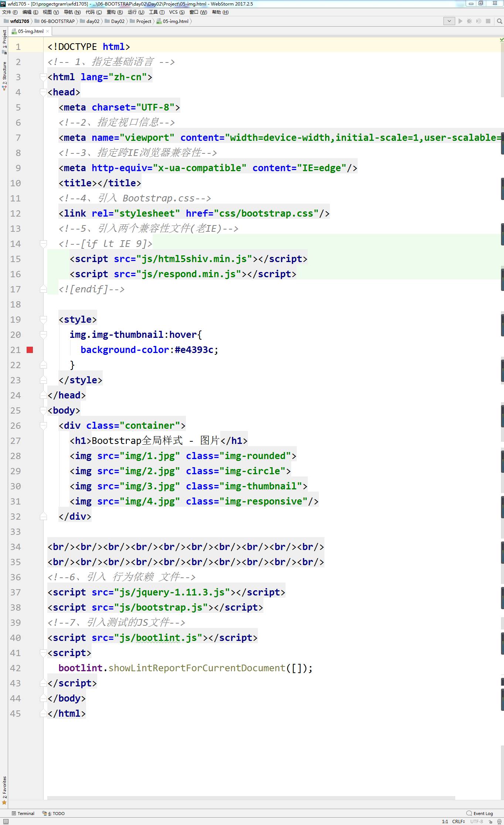Open the 工具 (T) menu
The width and height of the screenshot is (504, 825).
tap(157, 12)
